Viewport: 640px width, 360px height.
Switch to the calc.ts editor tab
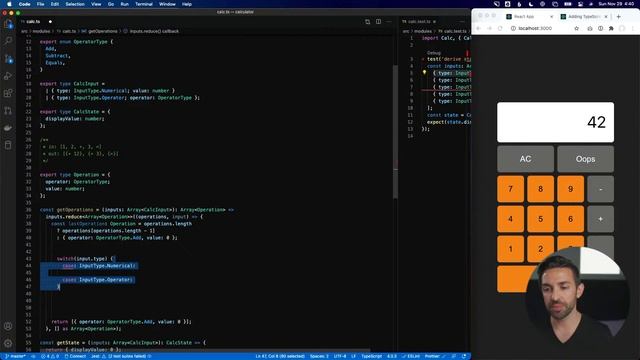click(33, 22)
